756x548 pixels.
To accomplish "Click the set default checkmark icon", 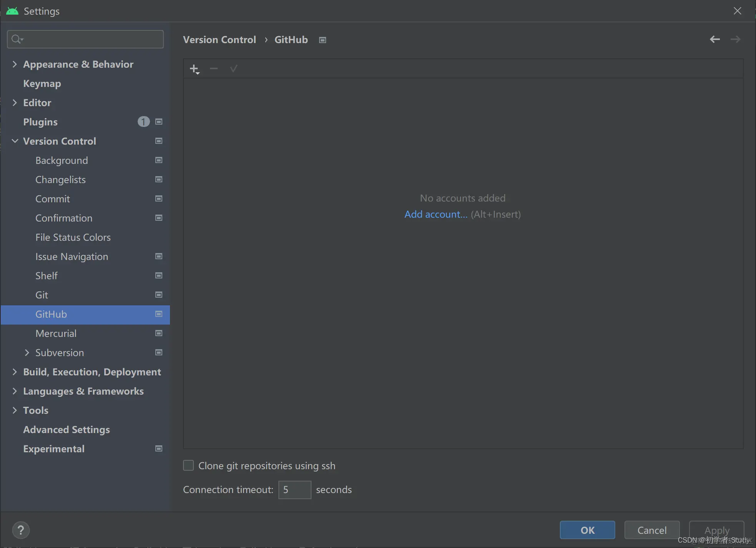I will (233, 69).
